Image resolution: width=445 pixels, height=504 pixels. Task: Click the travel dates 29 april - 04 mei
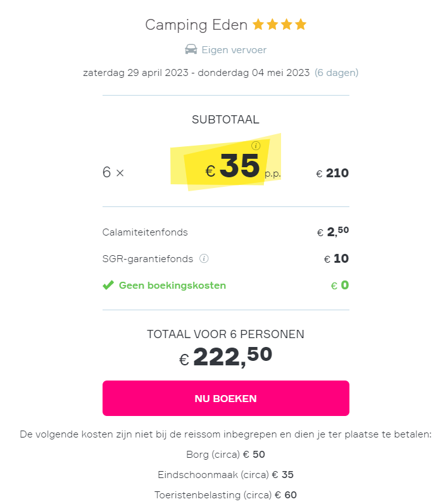tap(196, 73)
